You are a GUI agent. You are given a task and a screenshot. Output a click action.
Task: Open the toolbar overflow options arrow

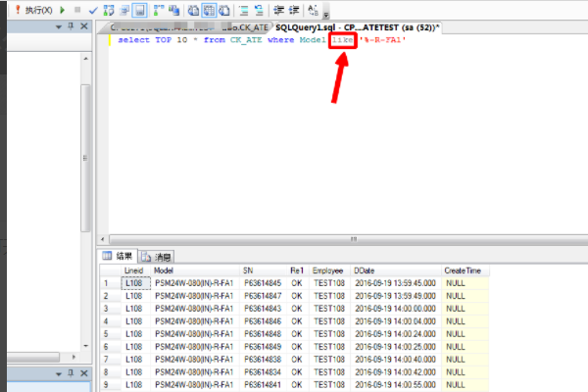326,15
